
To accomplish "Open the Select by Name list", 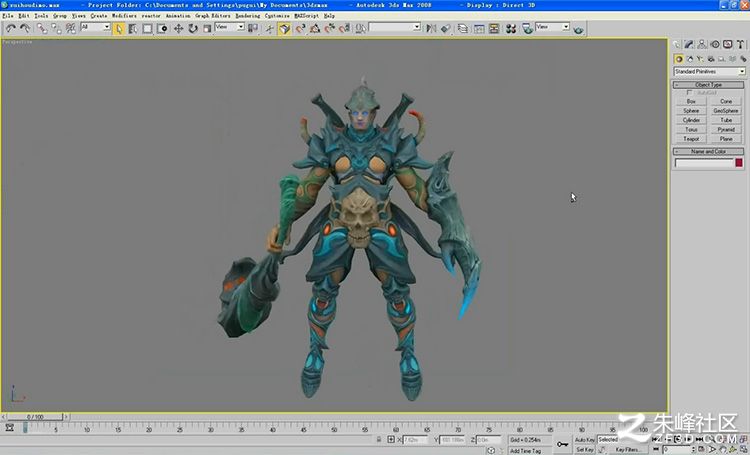I will 133,29.
